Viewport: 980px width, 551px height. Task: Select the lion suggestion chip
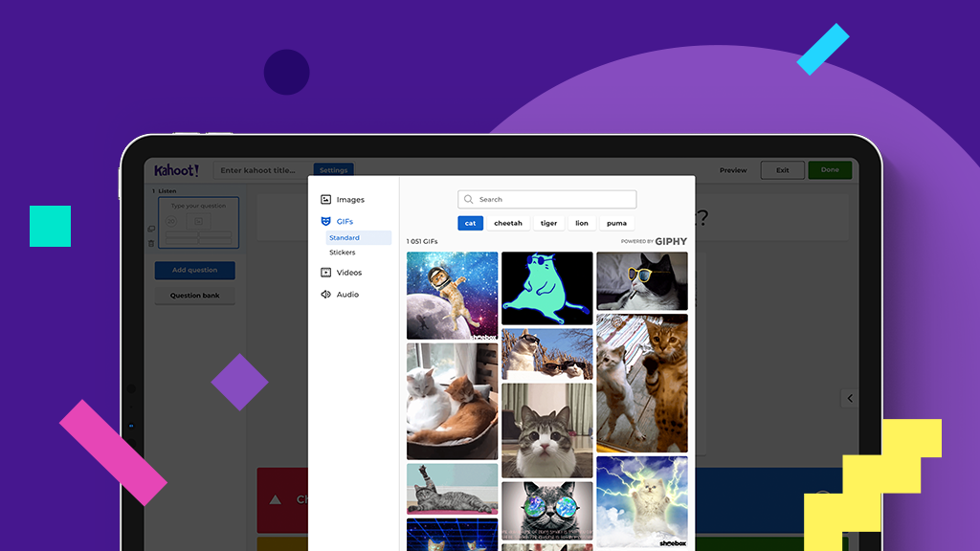click(582, 223)
